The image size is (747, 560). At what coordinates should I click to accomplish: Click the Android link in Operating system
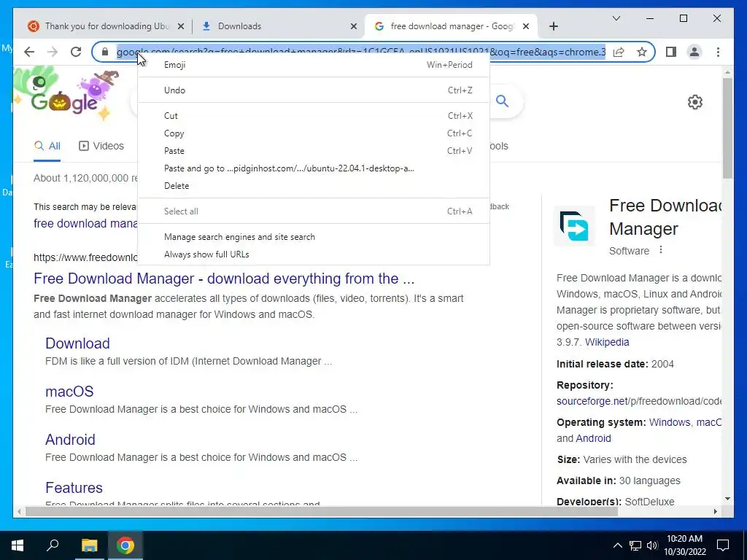tap(594, 438)
